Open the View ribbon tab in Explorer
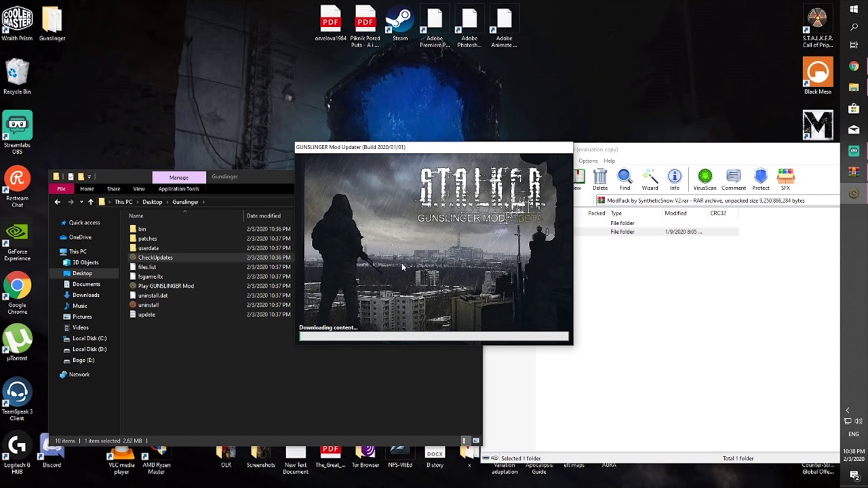The image size is (868, 488). coord(138,188)
